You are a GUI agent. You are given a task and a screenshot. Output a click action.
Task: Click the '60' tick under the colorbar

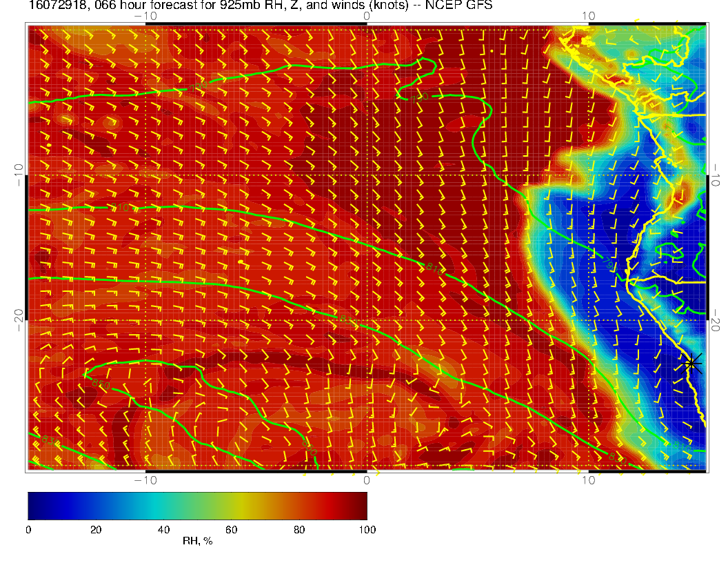tap(231, 530)
